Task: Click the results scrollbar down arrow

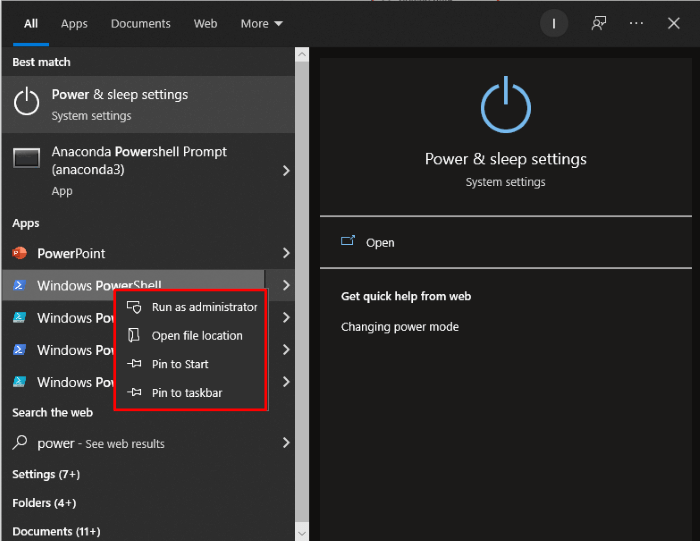Action: (x=302, y=533)
